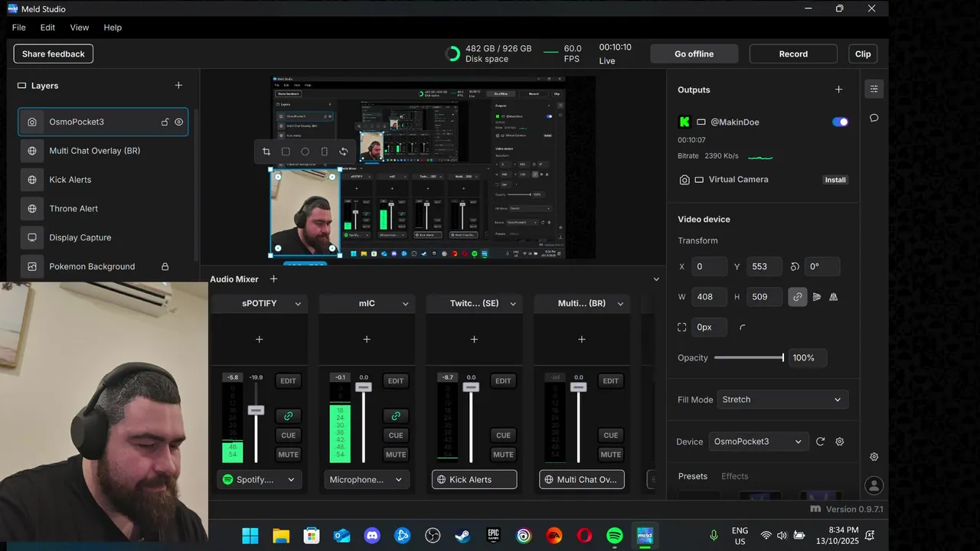Open the Edit menu
The width and height of the screenshot is (980, 551).
pyautogui.click(x=47, y=28)
